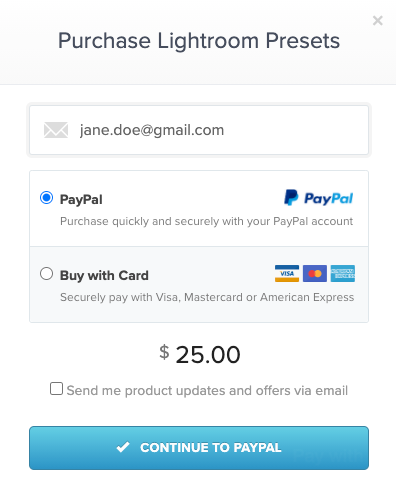Select the Buy with Card radio button
This screenshot has height=487, width=396.
[x=46, y=273]
